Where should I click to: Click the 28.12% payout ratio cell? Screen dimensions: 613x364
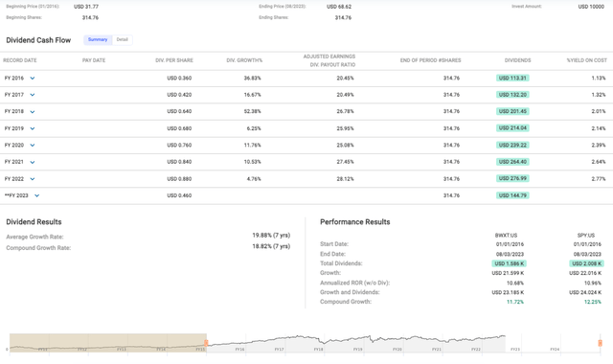pos(345,179)
